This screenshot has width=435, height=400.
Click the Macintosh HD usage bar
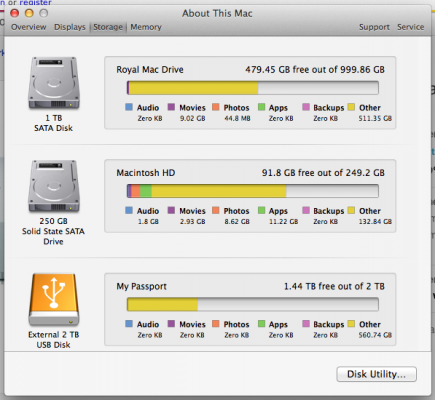(253, 191)
